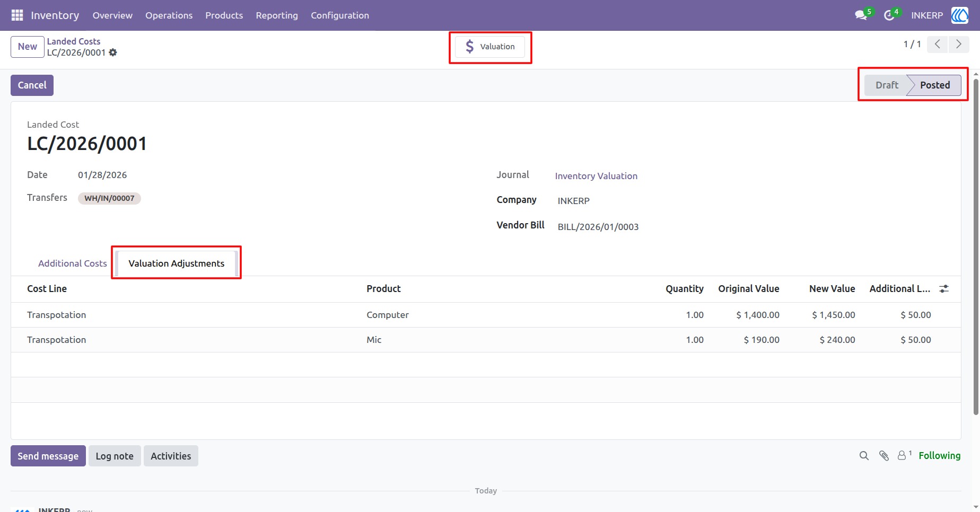Screen dimensions: 980x512
Task: Open the apps grid menu icon
Action: pyautogui.click(x=17, y=15)
